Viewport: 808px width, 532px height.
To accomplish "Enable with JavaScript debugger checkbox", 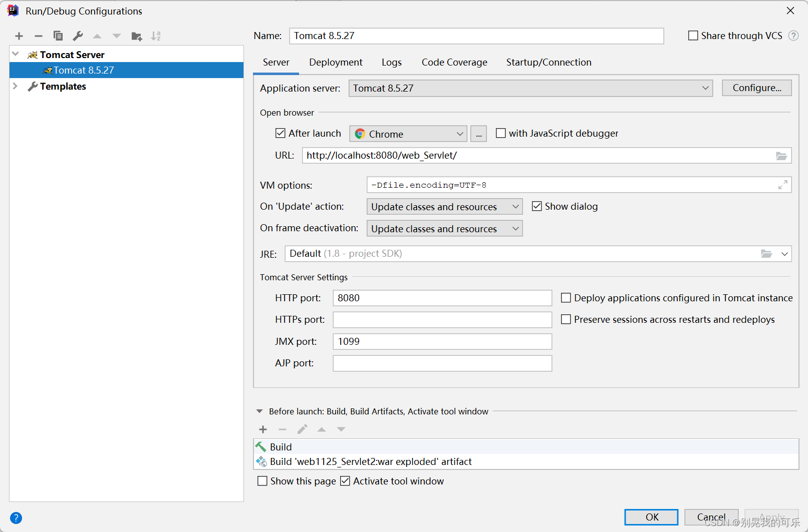I will pos(500,133).
